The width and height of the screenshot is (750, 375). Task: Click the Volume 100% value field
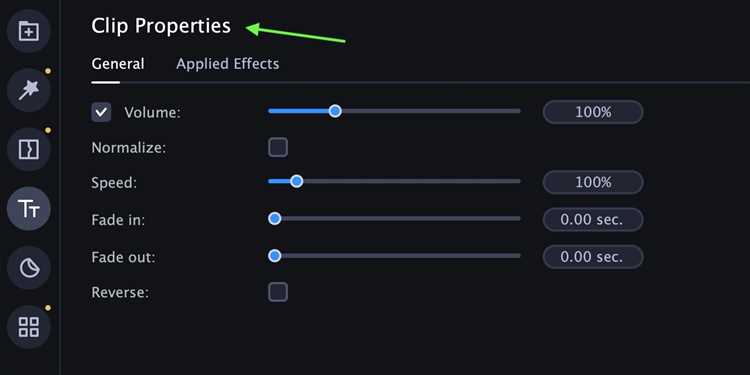pos(593,112)
